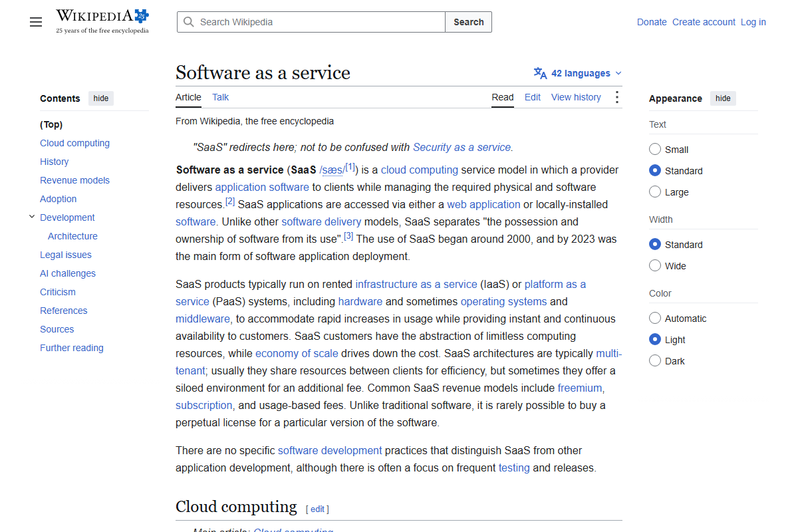Collapse the Development section chevron
The image size is (798, 532).
coord(32,217)
